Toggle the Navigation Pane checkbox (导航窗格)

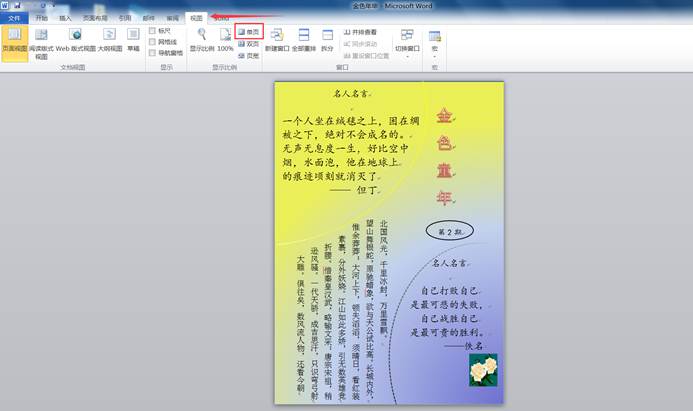click(x=152, y=53)
